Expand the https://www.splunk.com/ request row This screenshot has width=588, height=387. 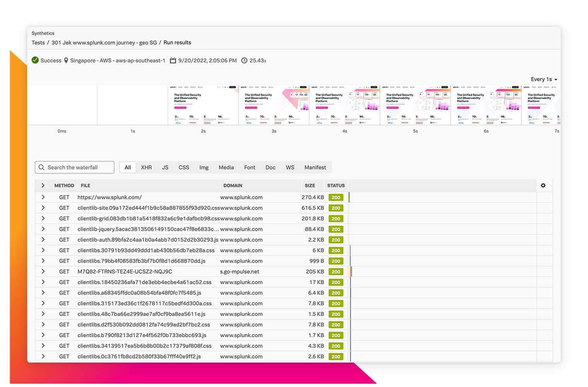click(43, 197)
